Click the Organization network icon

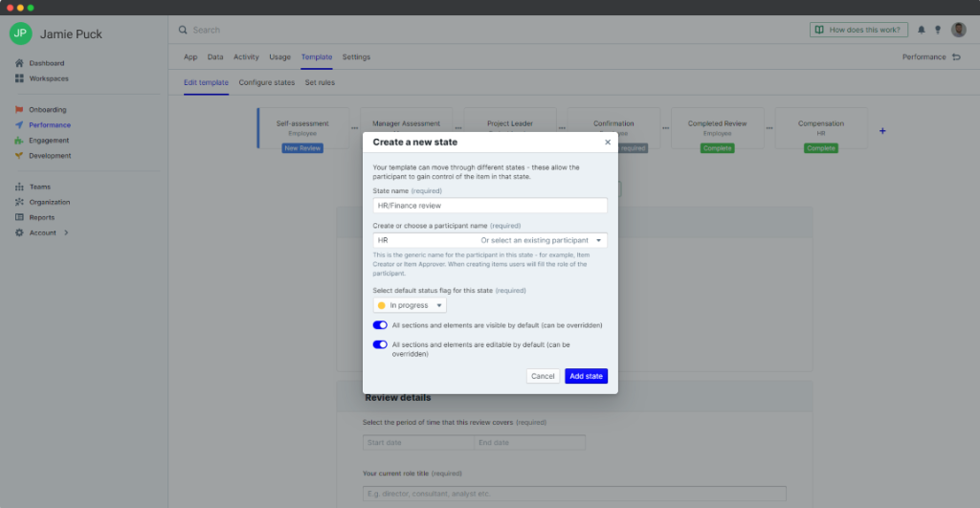19,202
